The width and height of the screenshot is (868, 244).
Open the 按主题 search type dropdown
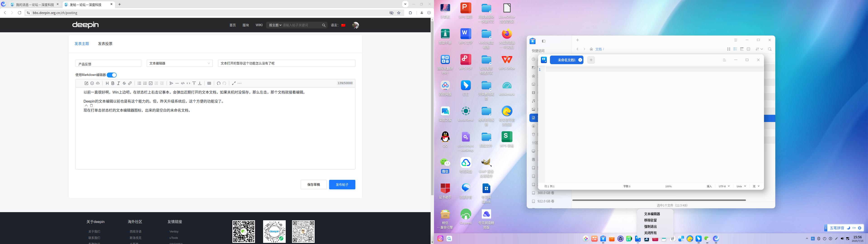[275, 25]
